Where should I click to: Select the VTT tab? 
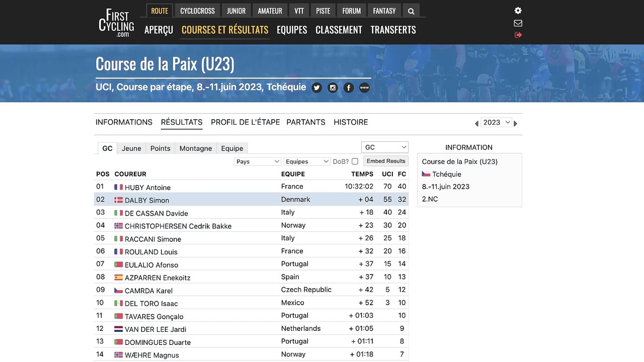pyautogui.click(x=299, y=11)
